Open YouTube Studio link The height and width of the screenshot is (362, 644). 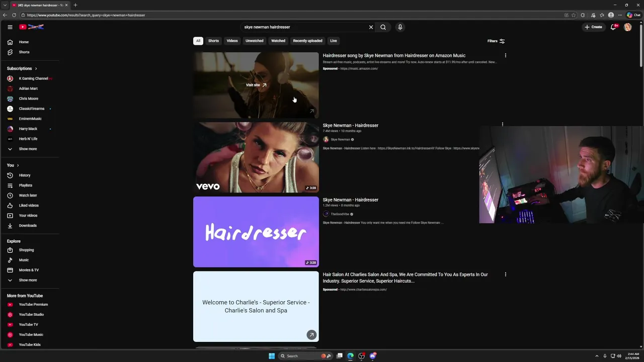(x=30, y=315)
